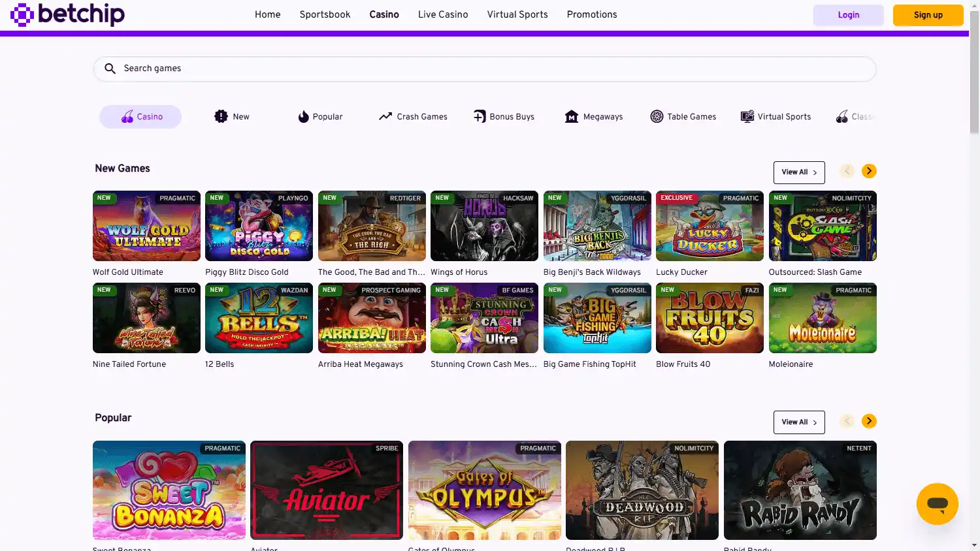The image size is (980, 551).
Task: View All New Games
Action: click(x=799, y=172)
